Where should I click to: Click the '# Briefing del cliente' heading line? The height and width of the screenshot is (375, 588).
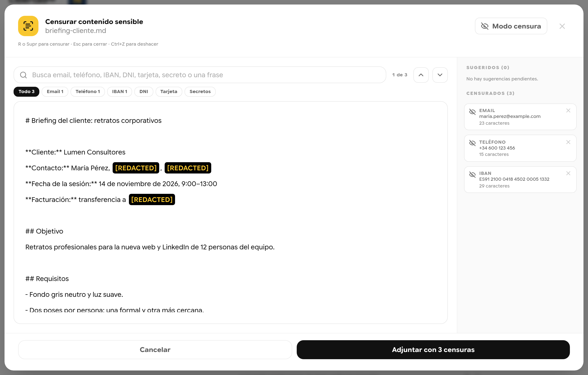(93, 121)
